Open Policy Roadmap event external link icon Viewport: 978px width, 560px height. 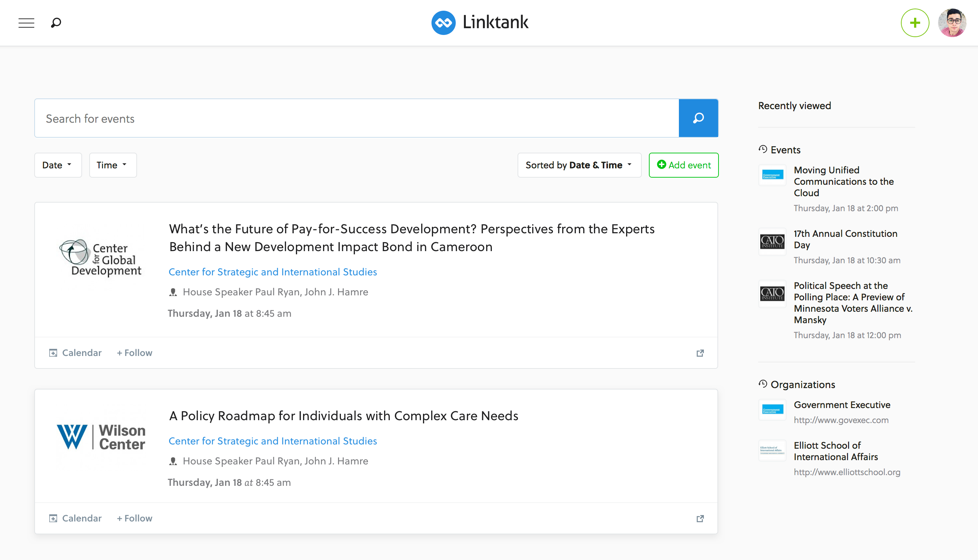(x=700, y=519)
